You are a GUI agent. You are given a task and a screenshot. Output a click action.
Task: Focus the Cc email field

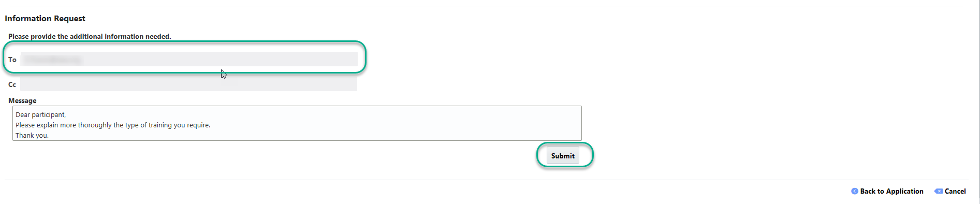[x=189, y=84]
